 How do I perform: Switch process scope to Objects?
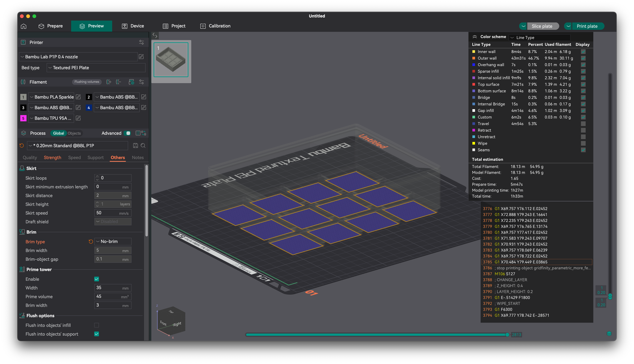point(74,133)
